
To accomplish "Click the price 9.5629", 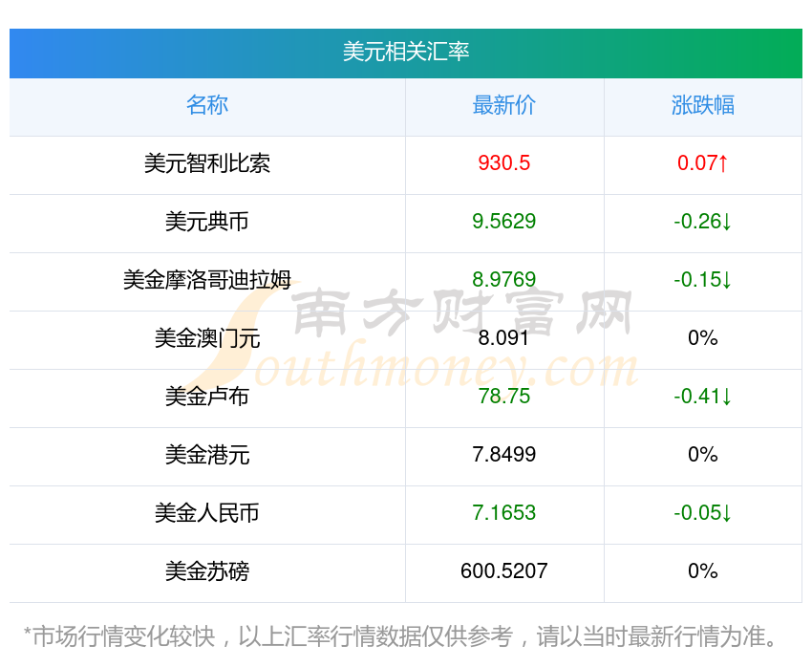I will click(503, 222).
